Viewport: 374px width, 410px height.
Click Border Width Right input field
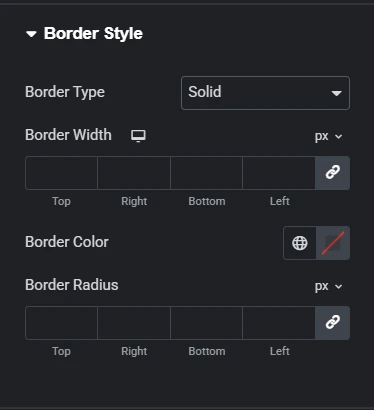[134, 173]
